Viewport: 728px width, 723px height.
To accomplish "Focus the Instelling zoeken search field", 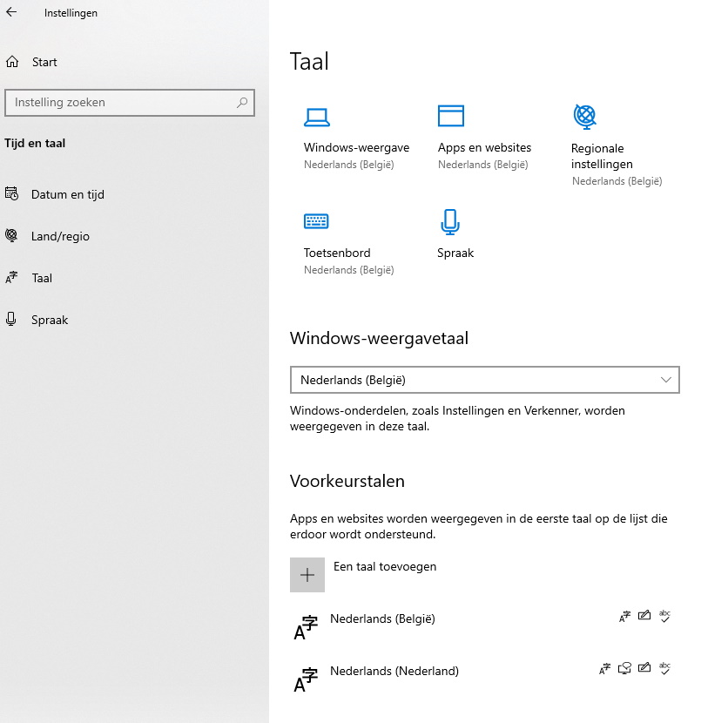I will (130, 102).
